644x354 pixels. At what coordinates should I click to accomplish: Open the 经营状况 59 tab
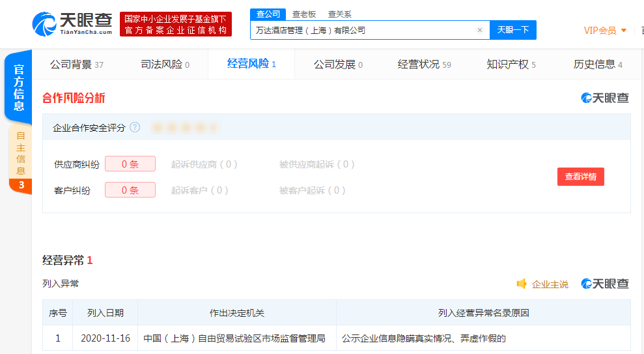coord(425,65)
